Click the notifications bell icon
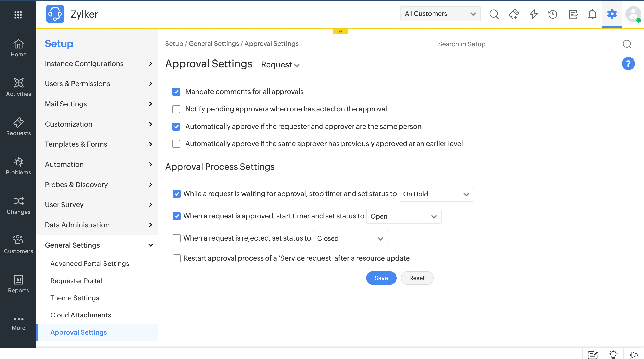 [592, 14]
